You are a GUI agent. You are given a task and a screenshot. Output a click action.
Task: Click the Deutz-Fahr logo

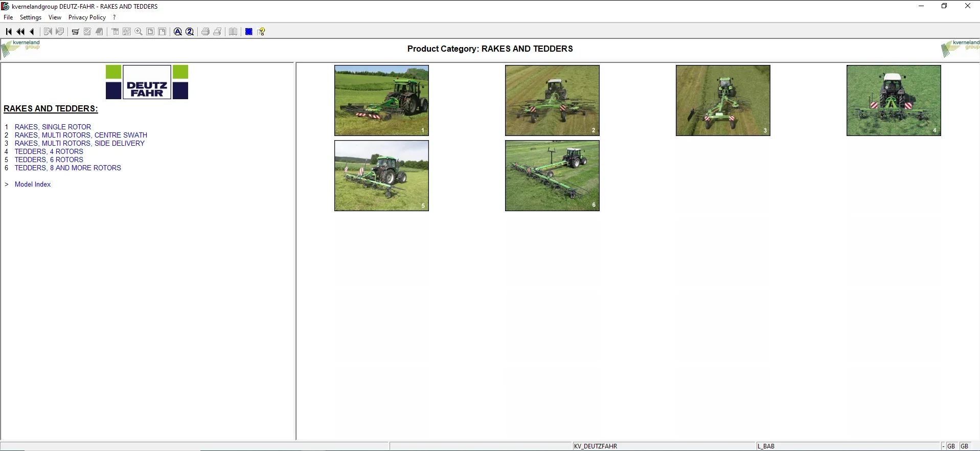pyautogui.click(x=147, y=82)
